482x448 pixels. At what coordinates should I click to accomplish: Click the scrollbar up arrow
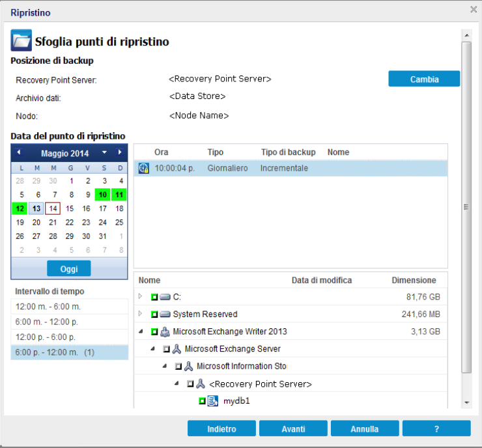click(x=466, y=35)
